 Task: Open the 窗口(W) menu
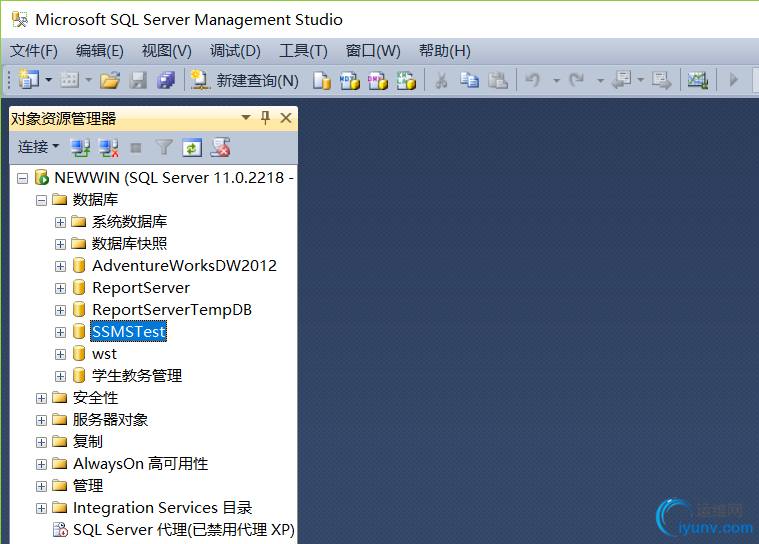[x=373, y=51]
